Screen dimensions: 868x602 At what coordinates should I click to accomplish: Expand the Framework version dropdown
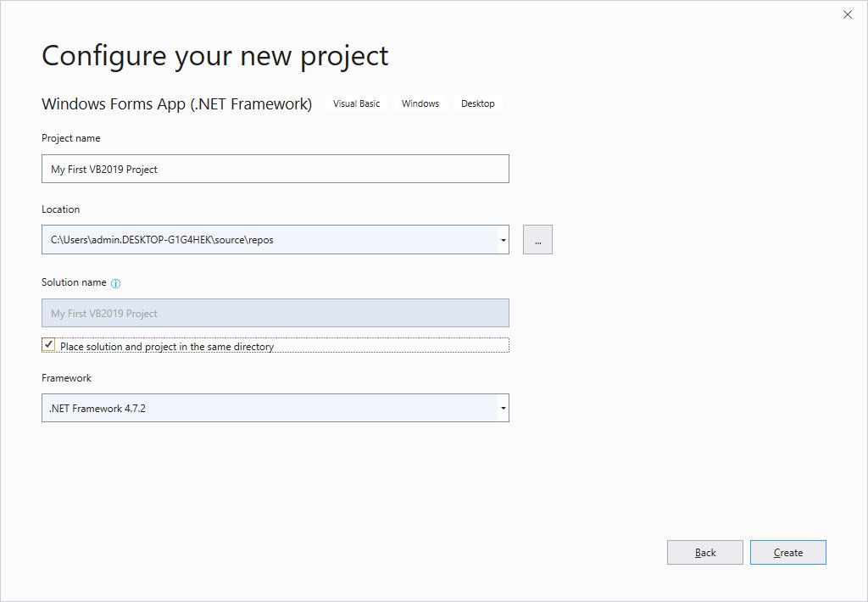pos(504,408)
